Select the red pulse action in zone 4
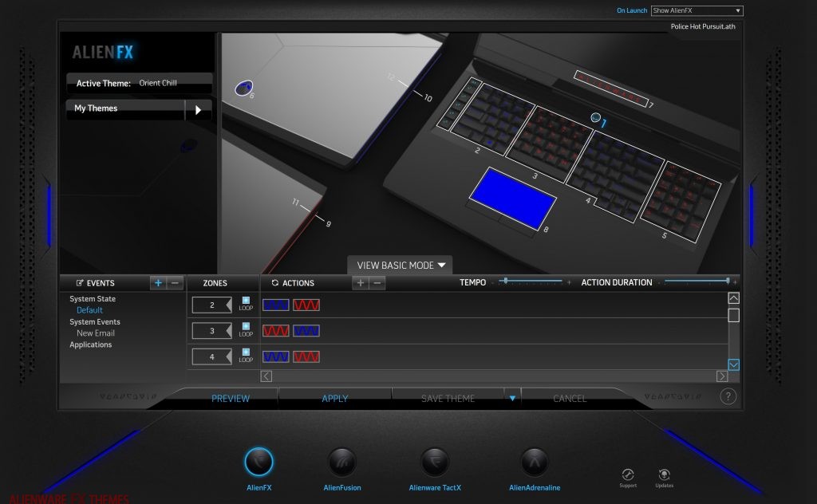The height and width of the screenshot is (504, 817). click(x=306, y=356)
